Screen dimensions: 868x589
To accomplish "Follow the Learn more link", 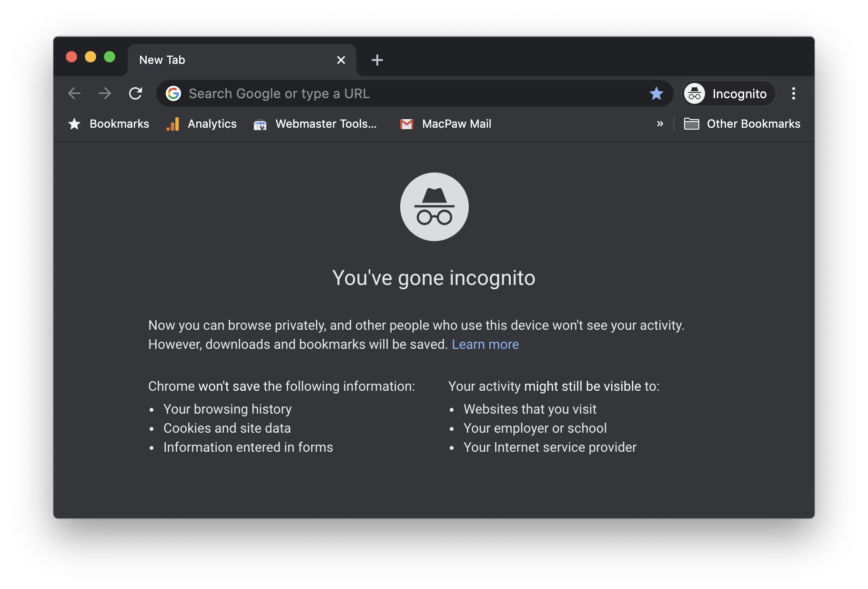I will (x=485, y=344).
